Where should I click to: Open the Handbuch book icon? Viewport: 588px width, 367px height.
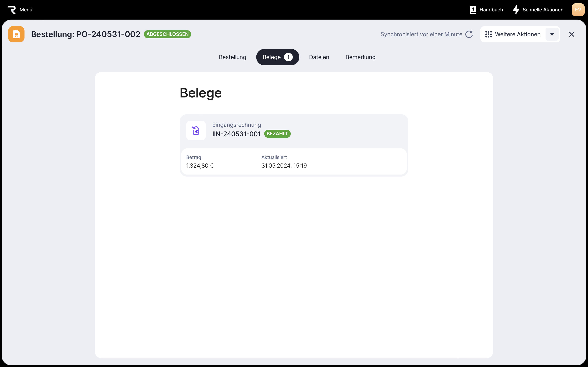[473, 10]
